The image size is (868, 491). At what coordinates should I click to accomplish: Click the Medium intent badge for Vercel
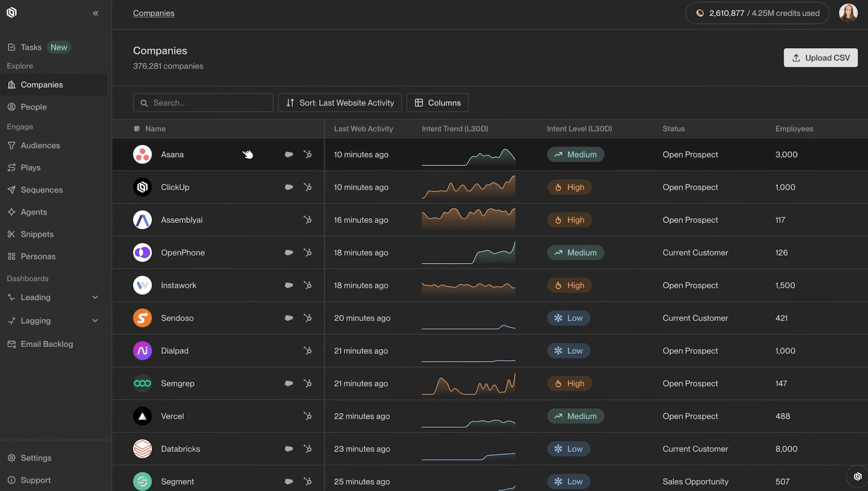tap(575, 416)
